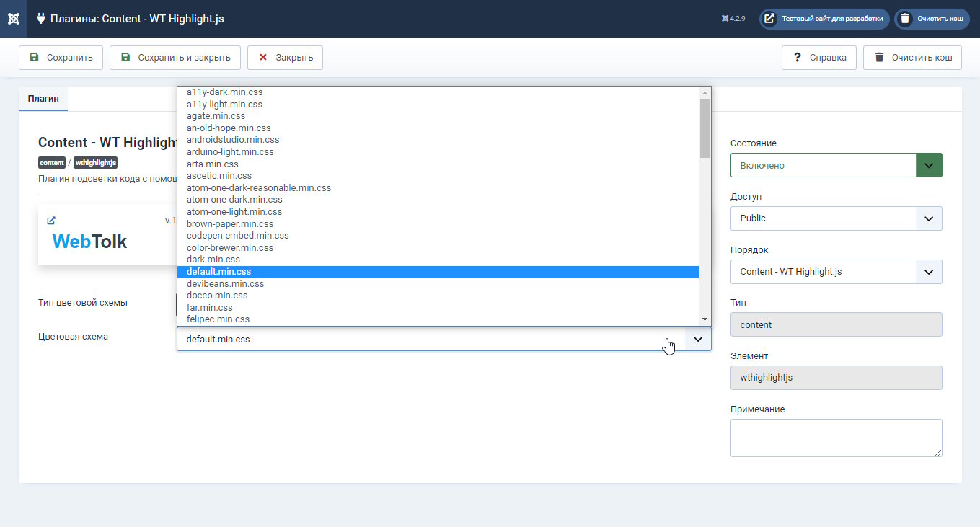Open the Порядок dropdown
The image size is (980, 527).
coord(836,272)
